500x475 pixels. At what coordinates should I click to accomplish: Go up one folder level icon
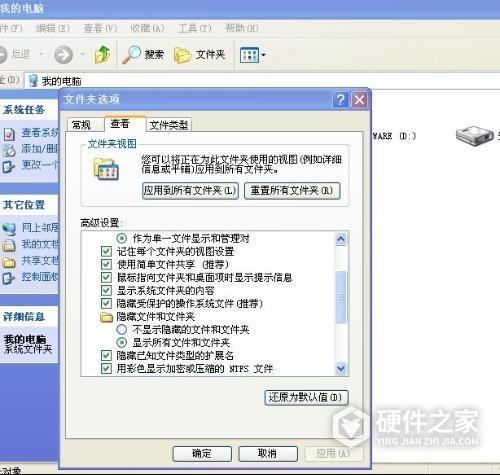coord(102,54)
